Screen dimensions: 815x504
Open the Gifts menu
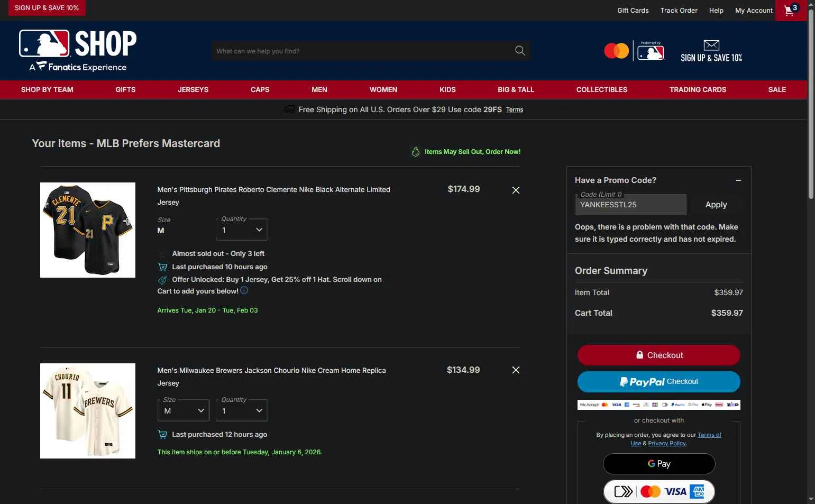point(125,89)
